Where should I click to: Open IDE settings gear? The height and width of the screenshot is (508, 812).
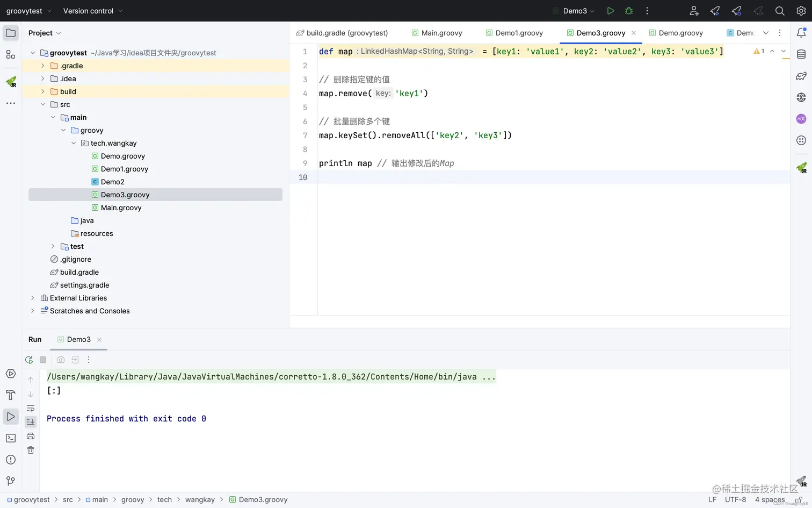tap(801, 11)
